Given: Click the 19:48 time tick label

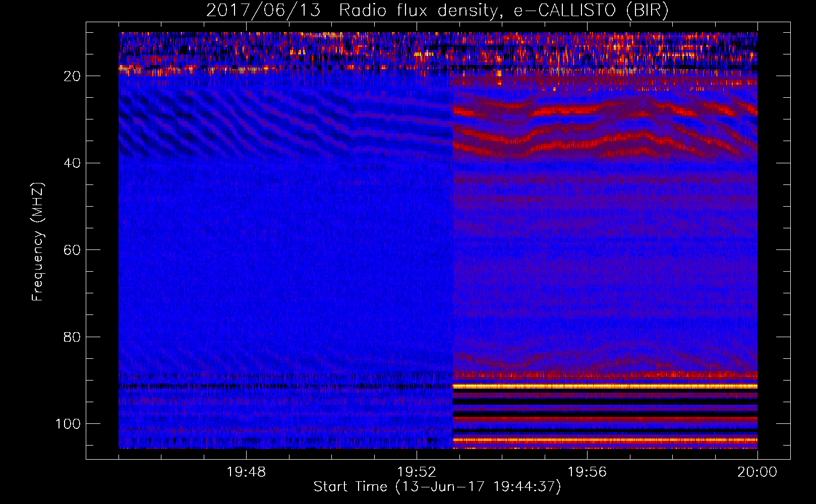Looking at the screenshot, I should [x=246, y=472].
